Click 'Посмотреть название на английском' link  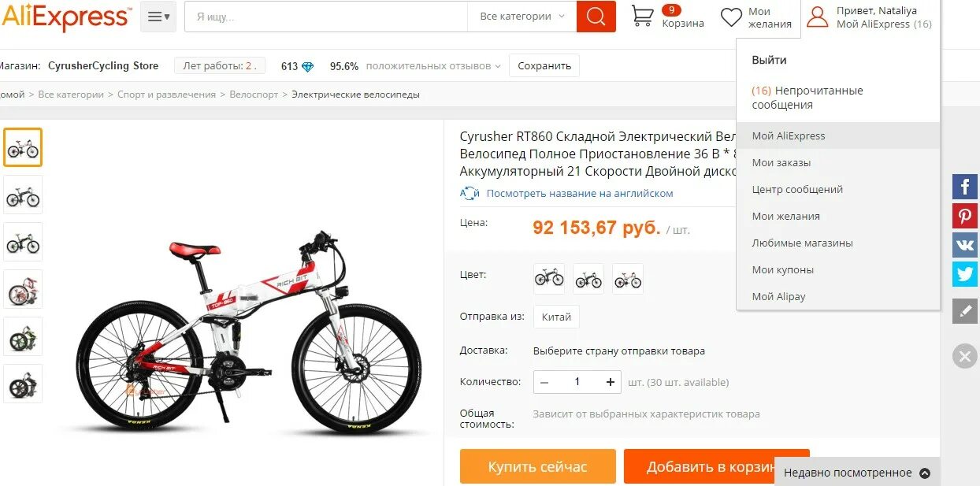point(580,193)
